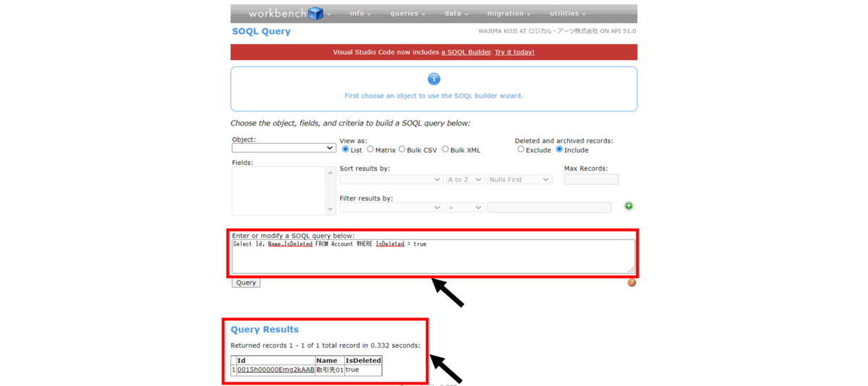
Task: Click inside the SOQL query text area
Action: [433, 257]
